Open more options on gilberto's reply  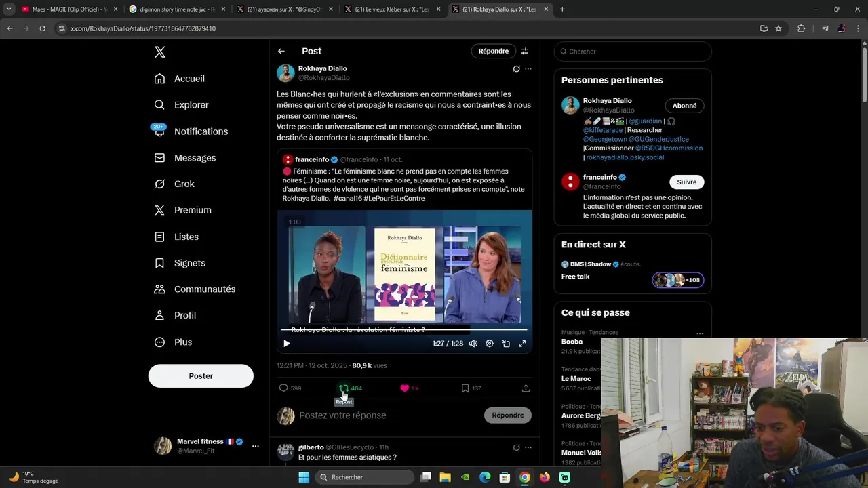pyautogui.click(x=528, y=447)
